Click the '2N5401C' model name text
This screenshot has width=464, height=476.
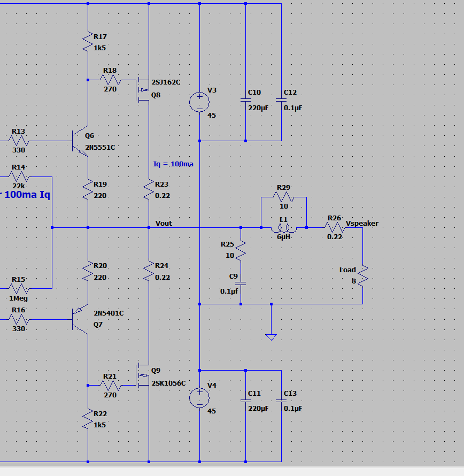109,313
